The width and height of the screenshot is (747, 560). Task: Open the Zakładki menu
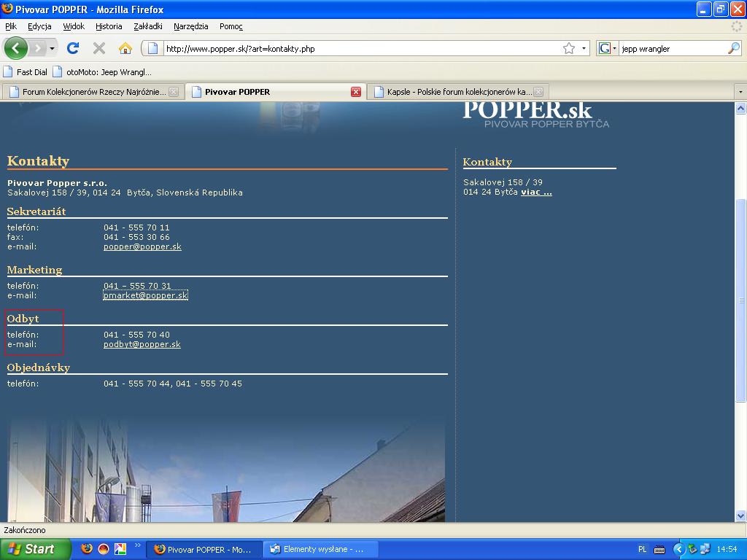tap(147, 26)
